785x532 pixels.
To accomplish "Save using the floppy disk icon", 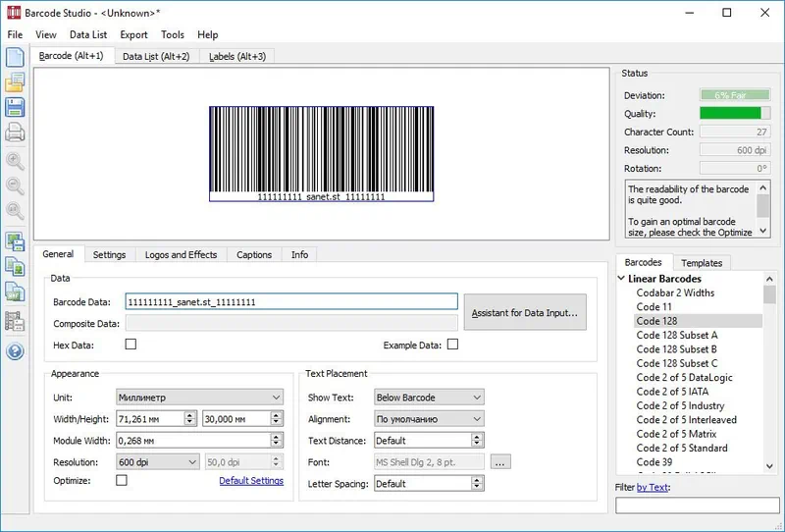I will coord(15,108).
